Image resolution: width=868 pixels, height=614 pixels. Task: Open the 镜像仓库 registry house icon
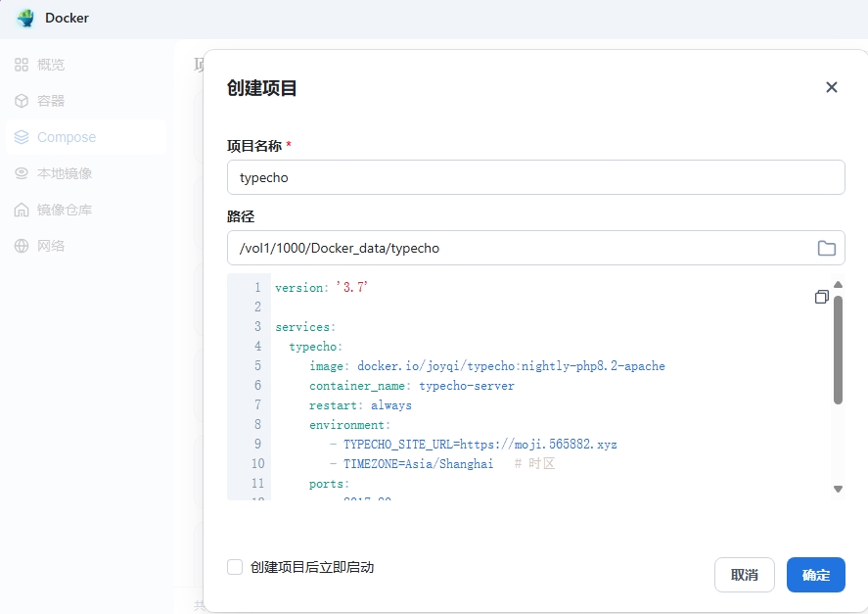tap(22, 210)
